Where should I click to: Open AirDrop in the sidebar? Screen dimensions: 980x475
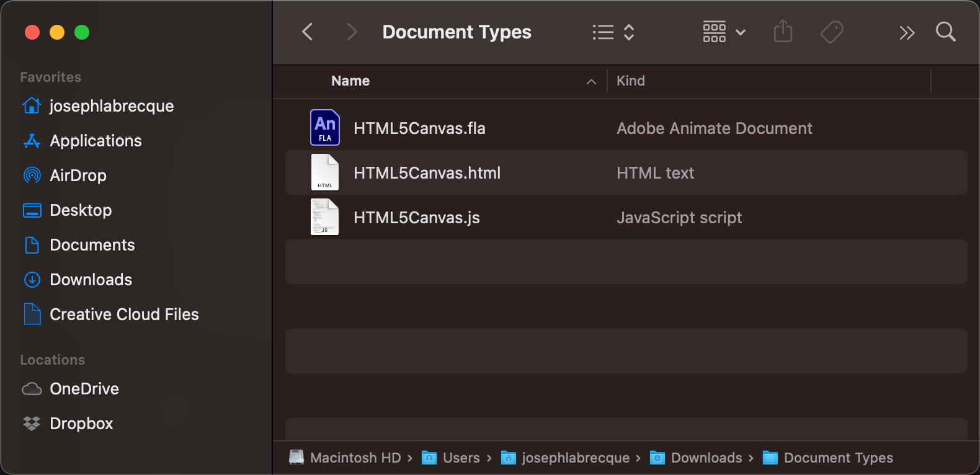point(78,175)
